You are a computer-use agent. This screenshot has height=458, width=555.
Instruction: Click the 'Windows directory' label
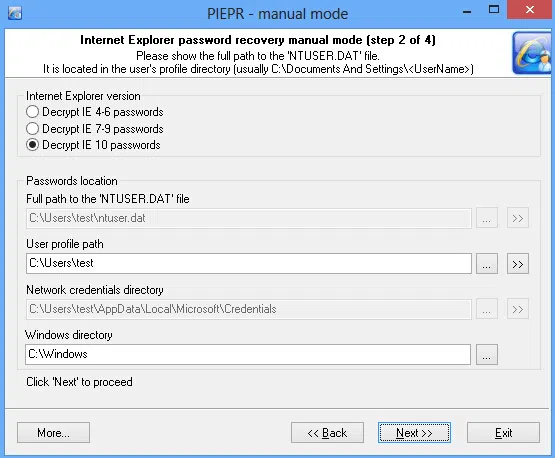69,335
